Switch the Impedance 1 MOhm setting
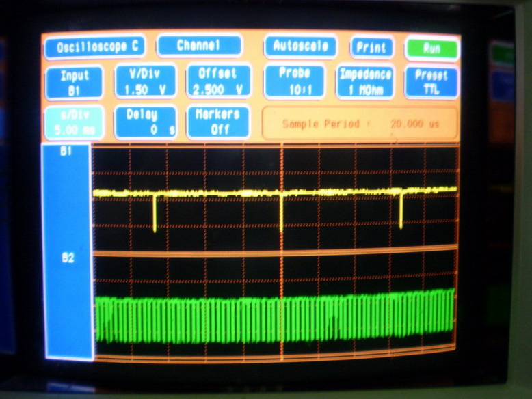Image resolution: width=532 pixels, height=399 pixels. click(x=365, y=82)
